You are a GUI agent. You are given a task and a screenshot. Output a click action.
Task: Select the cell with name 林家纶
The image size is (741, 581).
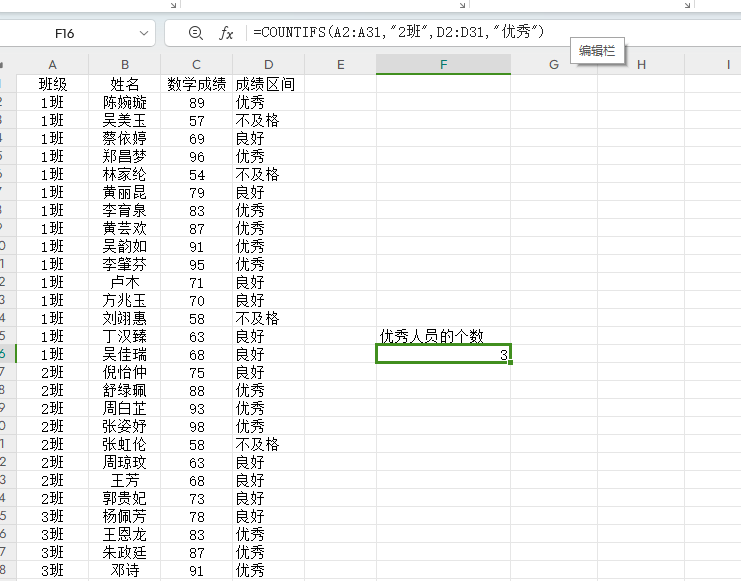tap(125, 174)
